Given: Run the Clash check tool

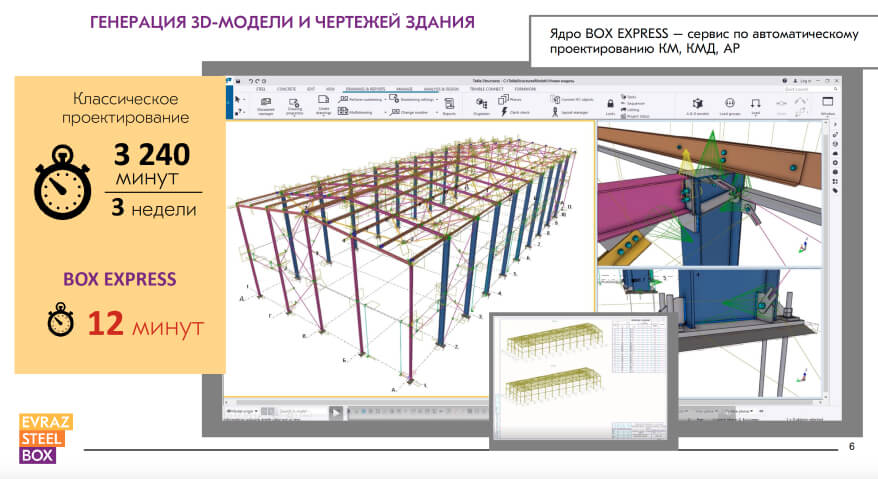Looking at the screenshot, I should click(x=515, y=112).
